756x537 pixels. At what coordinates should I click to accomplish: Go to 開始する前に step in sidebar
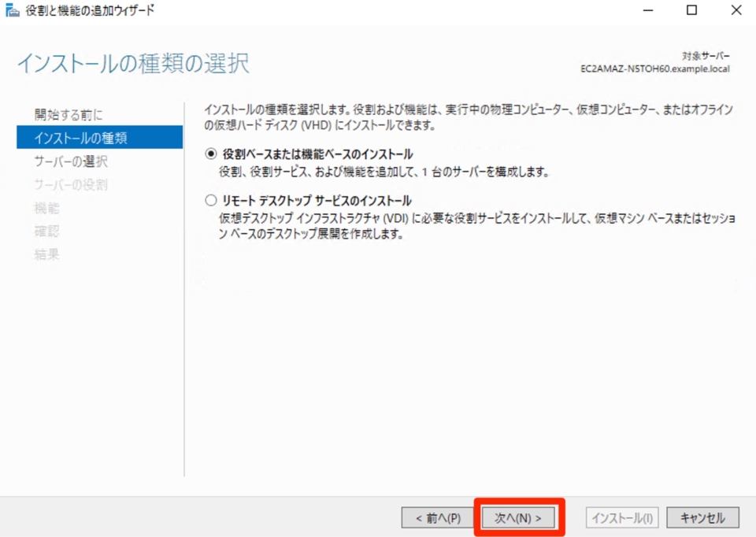[69, 115]
